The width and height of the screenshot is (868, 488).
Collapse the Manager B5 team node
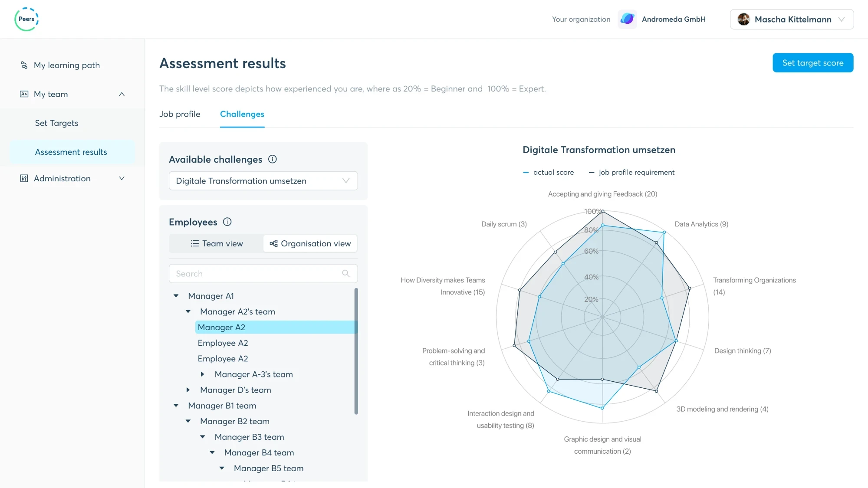click(222, 468)
